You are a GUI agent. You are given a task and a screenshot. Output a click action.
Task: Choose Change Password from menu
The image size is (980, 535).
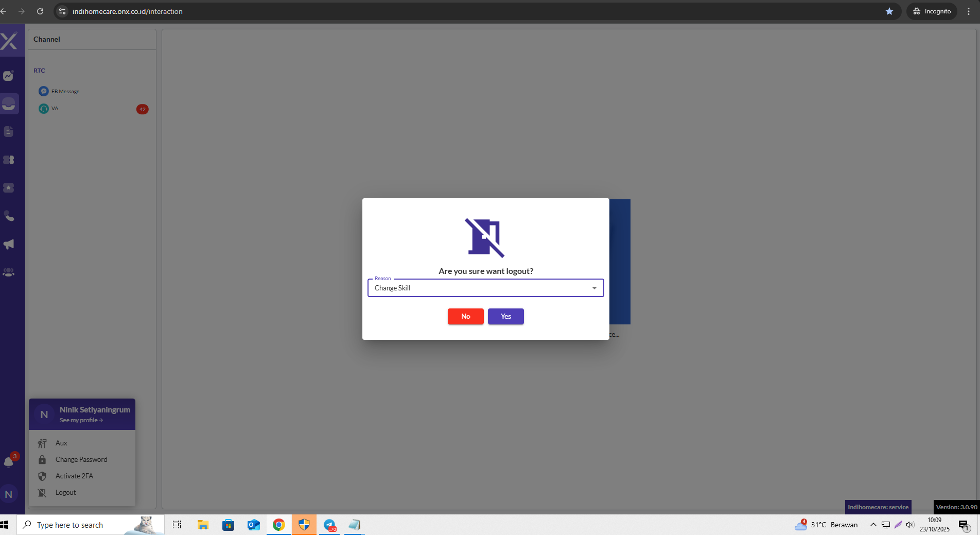tap(82, 459)
